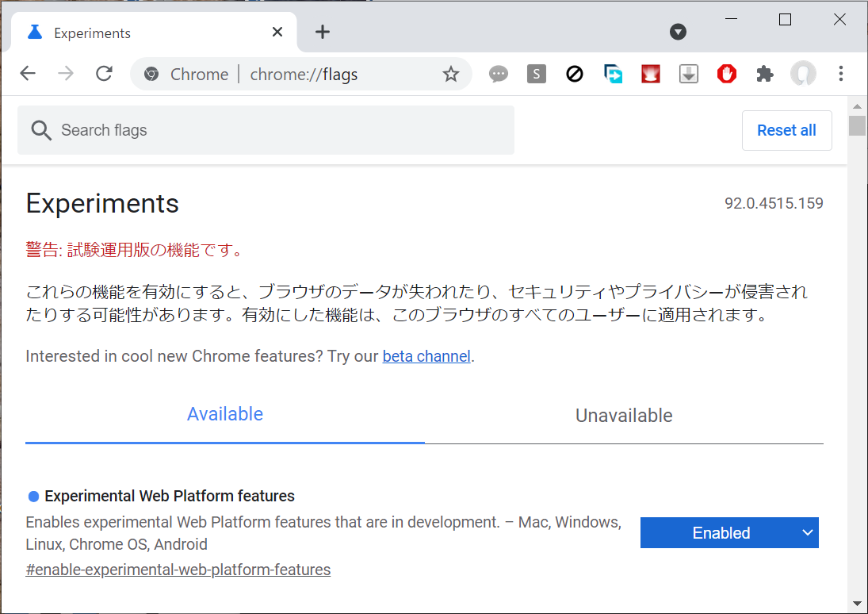Image resolution: width=868 pixels, height=614 pixels.
Task: Click the site info Chrome icon
Action: click(151, 74)
